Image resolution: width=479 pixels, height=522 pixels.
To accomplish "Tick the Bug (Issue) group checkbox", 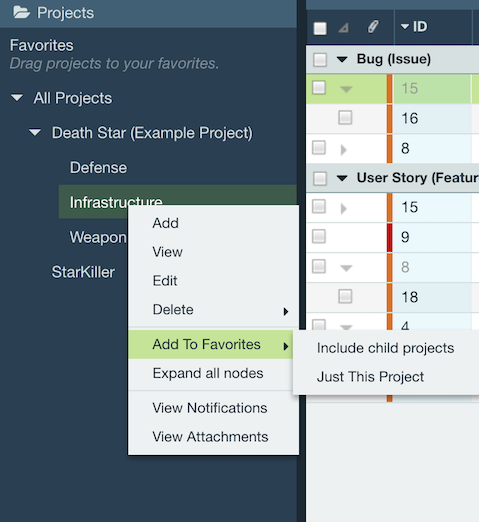I will tap(320, 60).
